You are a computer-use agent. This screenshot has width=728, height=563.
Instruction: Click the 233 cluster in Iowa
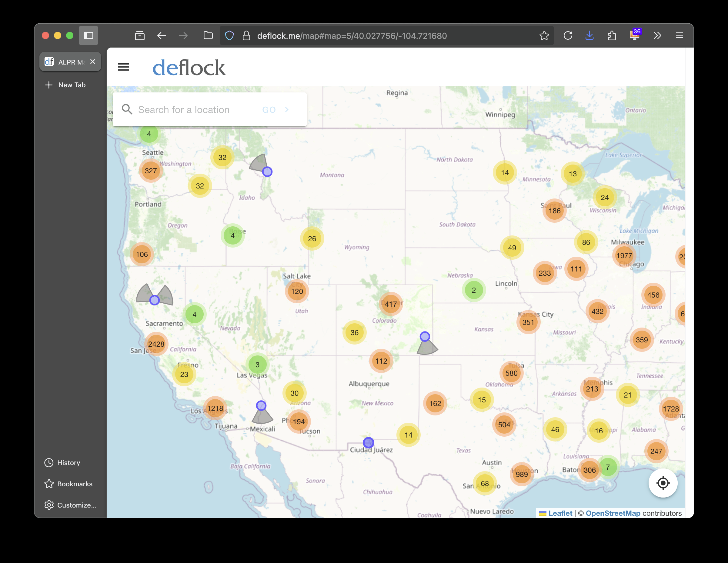[545, 273]
